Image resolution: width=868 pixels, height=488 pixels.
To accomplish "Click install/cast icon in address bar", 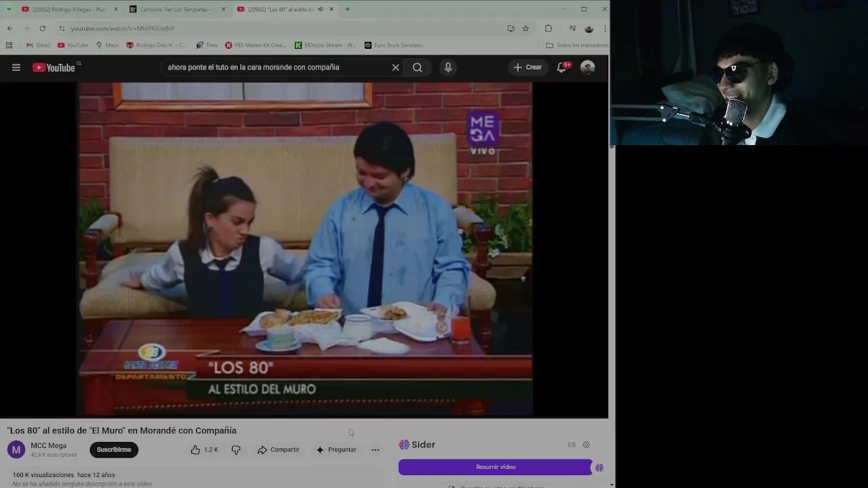I will 511,28.
